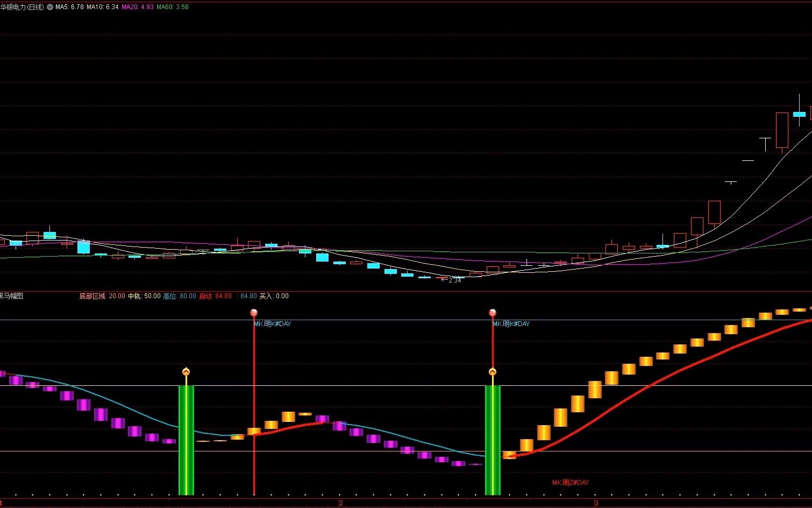Click the red MK.明Z#DAY label
The height and width of the screenshot is (508, 812).
(x=571, y=483)
